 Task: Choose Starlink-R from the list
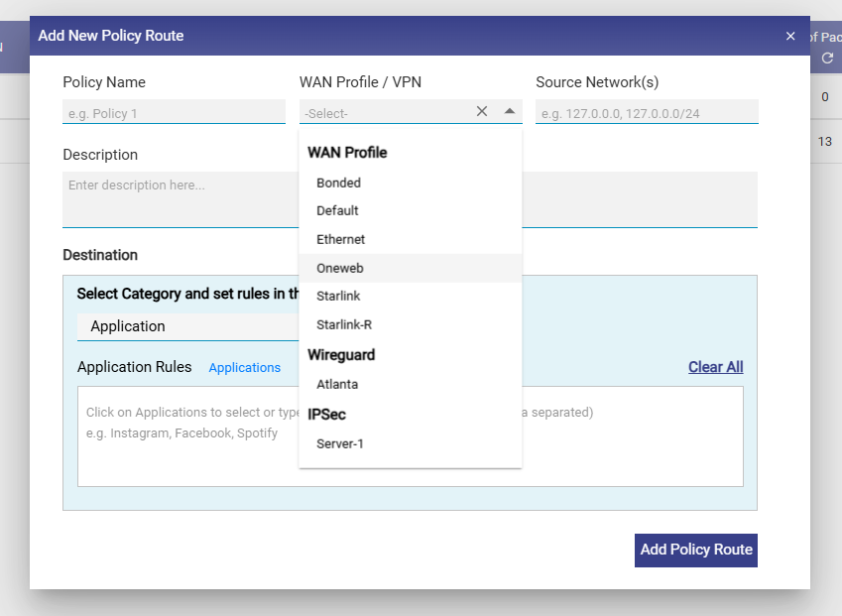(343, 325)
